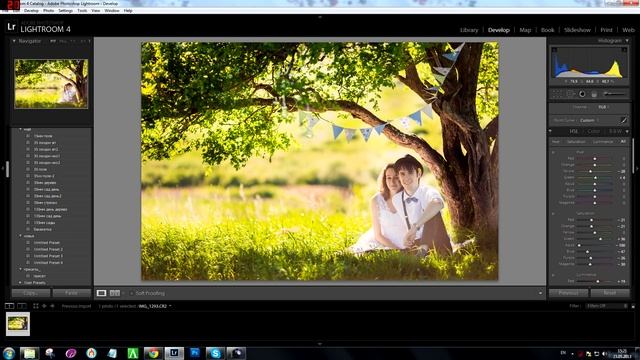Click the grid view icon in filmstrip bar

(36, 306)
